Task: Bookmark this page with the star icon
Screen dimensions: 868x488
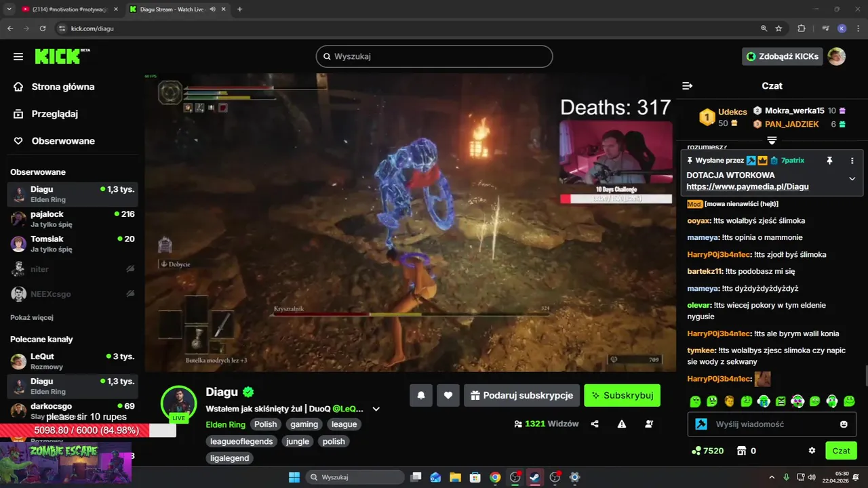Action: point(778,28)
